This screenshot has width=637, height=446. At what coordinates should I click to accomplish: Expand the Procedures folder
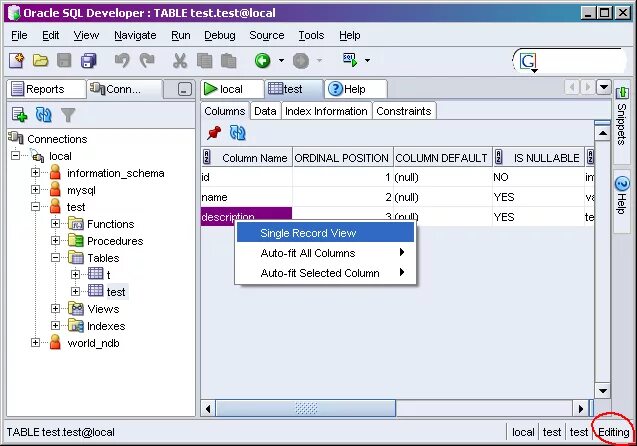pyautogui.click(x=56, y=240)
